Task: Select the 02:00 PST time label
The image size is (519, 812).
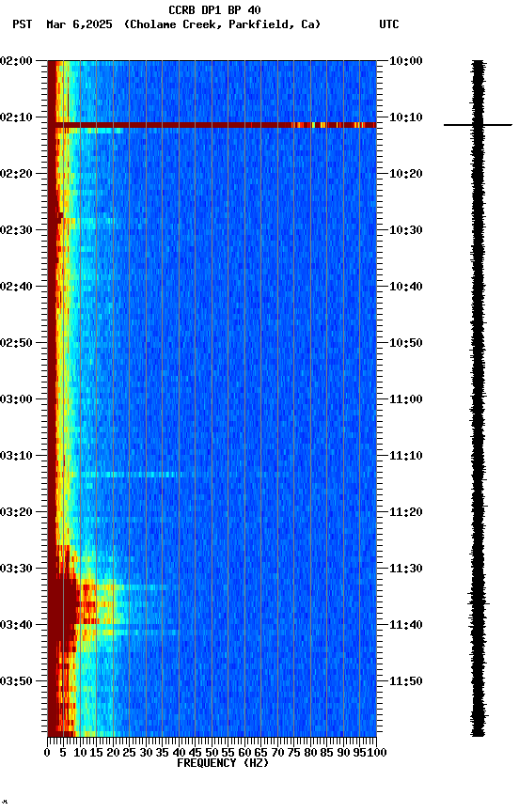Action: (x=16, y=61)
